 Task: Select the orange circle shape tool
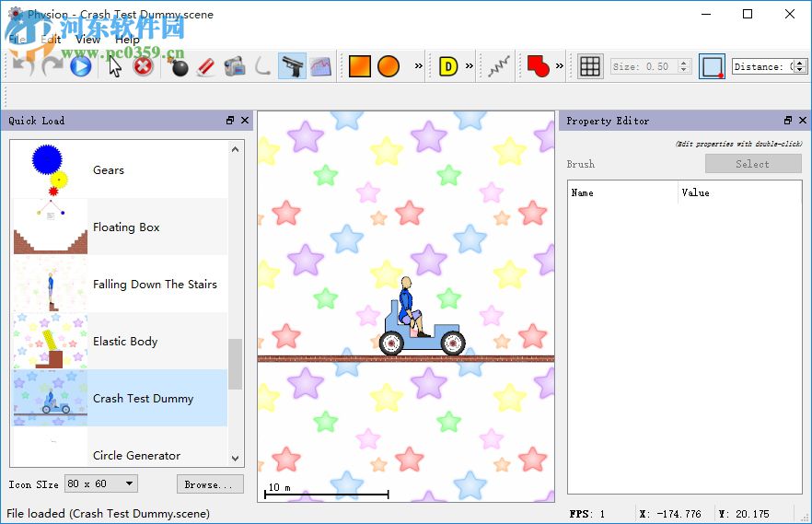point(389,66)
